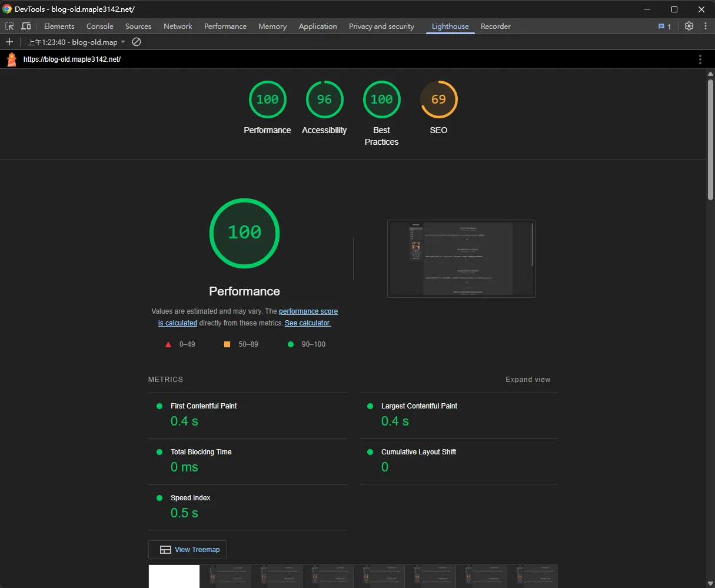Click the See calculator link
The width and height of the screenshot is (715, 588).
pyautogui.click(x=307, y=323)
